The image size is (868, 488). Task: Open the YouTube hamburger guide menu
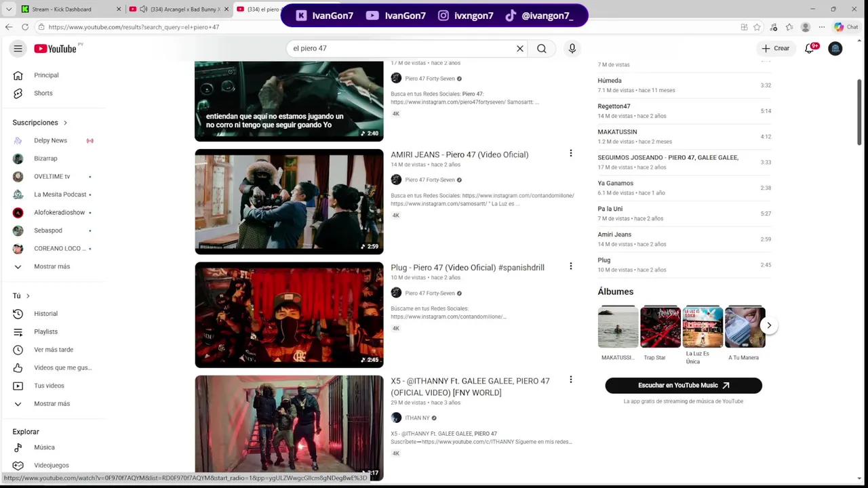point(18,48)
